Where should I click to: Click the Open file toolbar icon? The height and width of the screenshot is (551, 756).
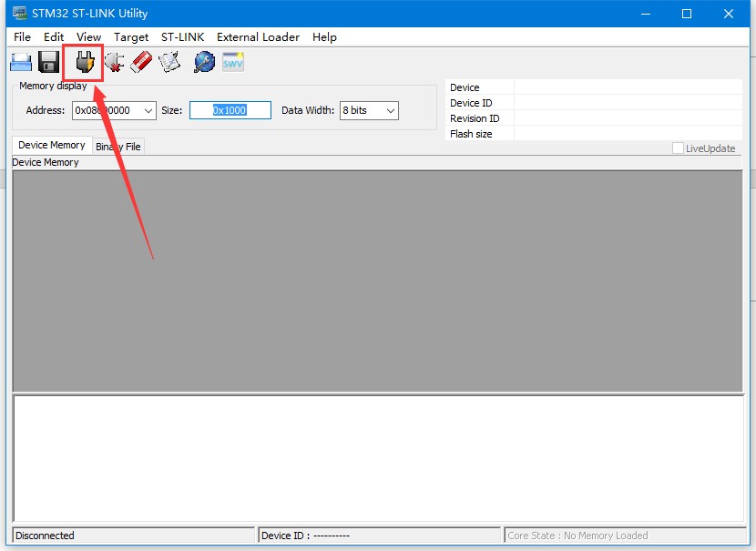tap(21, 62)
